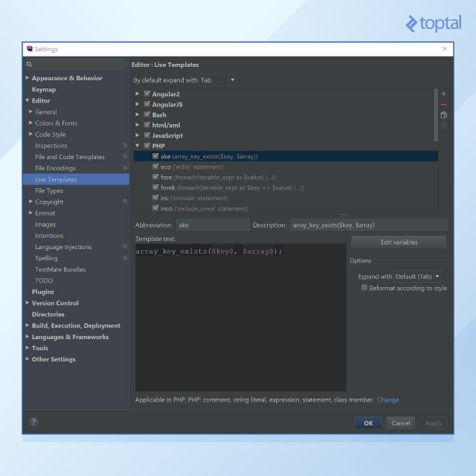476x476 pixels.
Task: Click the templates list scrollbar
Action: point(436,115)
